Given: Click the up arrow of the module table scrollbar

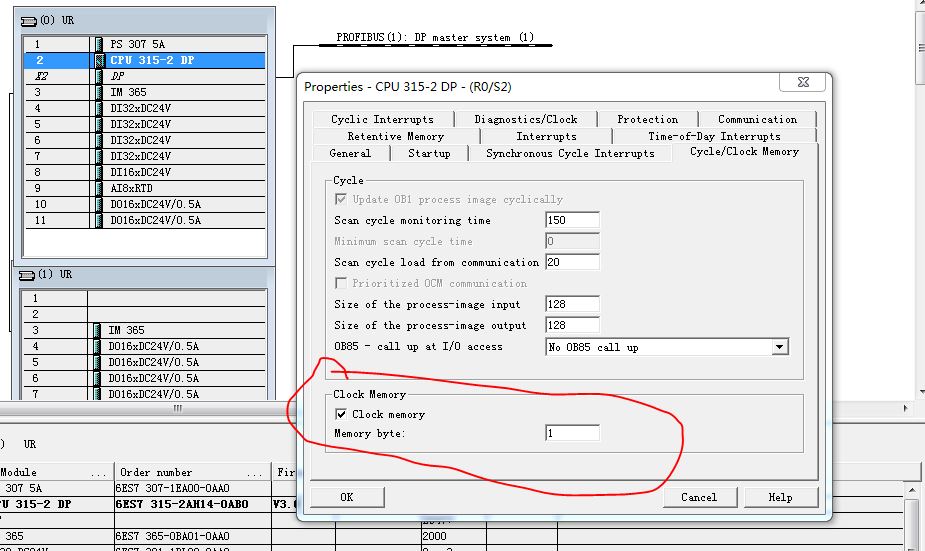Looking at the screenshot, I should (x=912, y=490).
